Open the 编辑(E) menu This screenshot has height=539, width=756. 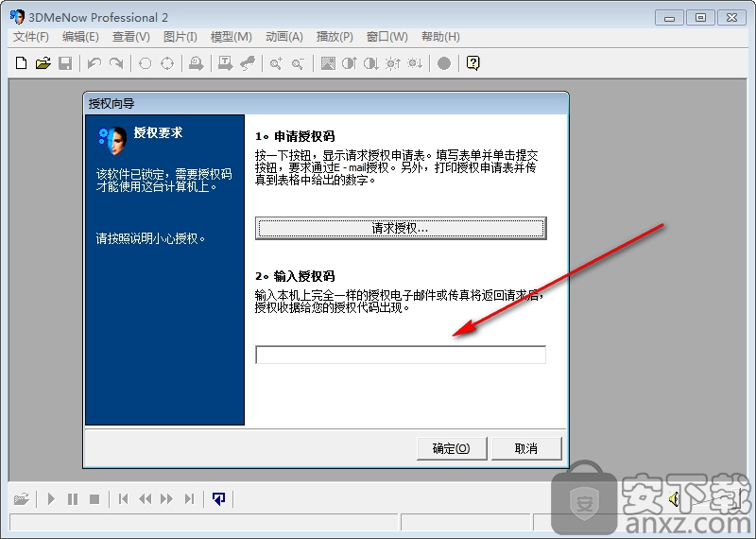click(x=80, y=37)
